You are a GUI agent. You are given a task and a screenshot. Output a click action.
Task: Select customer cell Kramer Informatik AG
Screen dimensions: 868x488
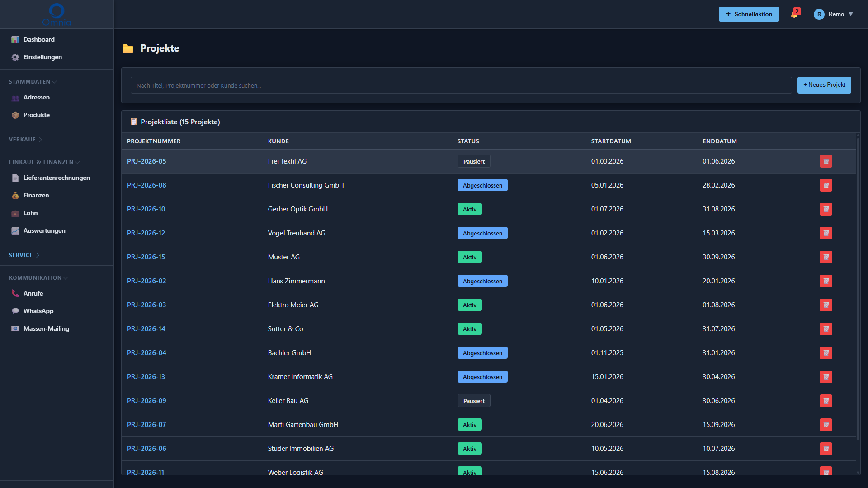[300, 377]
